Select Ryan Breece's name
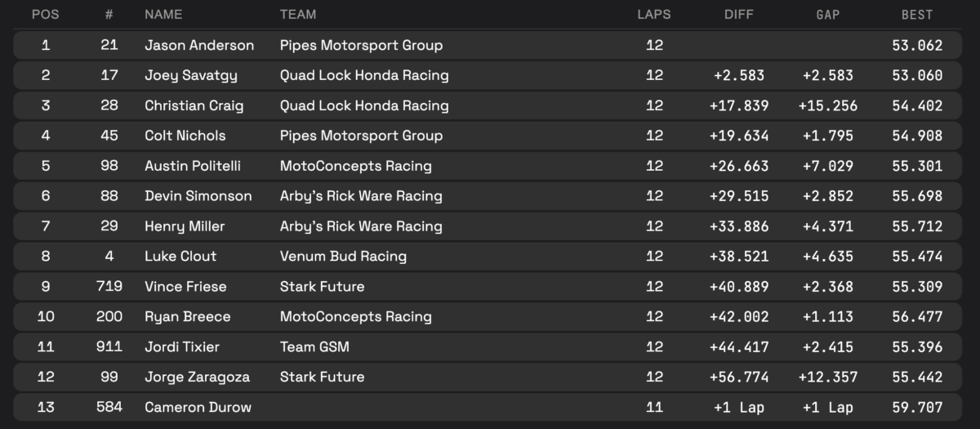 point(187,317)
